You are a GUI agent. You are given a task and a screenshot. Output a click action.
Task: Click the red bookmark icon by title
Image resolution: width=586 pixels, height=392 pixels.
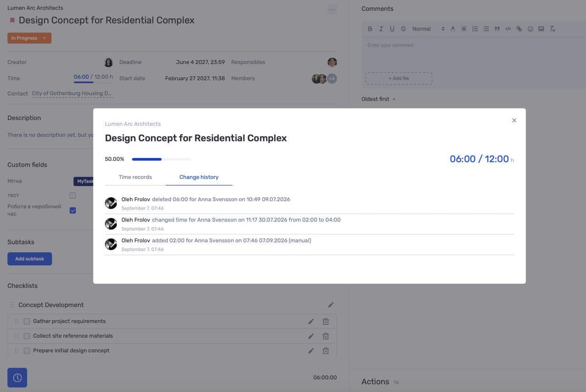pos(12,21)
